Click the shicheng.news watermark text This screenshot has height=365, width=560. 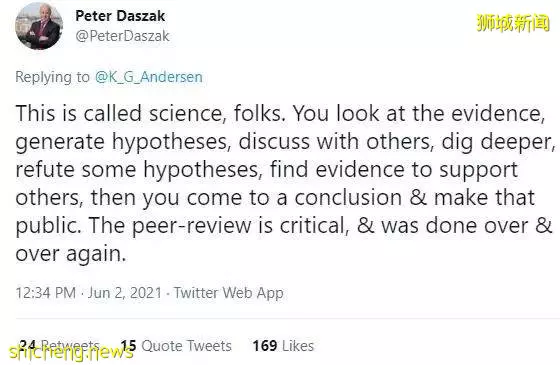coord(71,352)
